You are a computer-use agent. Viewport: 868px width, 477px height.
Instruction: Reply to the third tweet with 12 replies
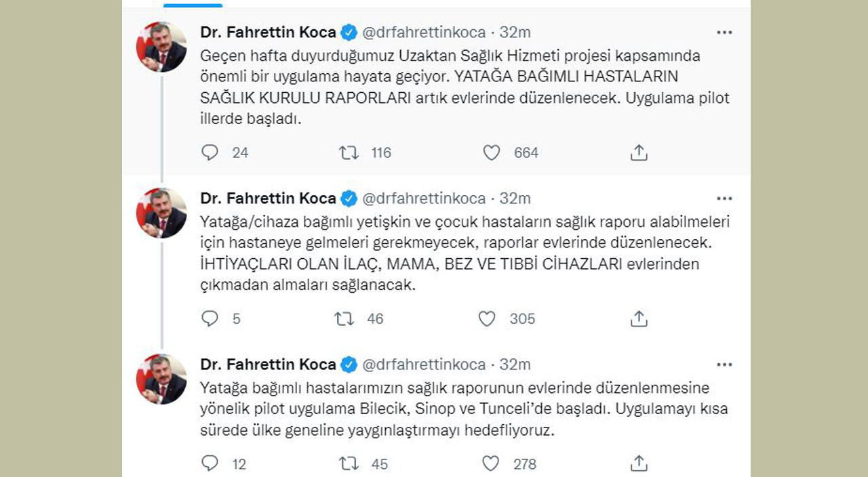210,463
